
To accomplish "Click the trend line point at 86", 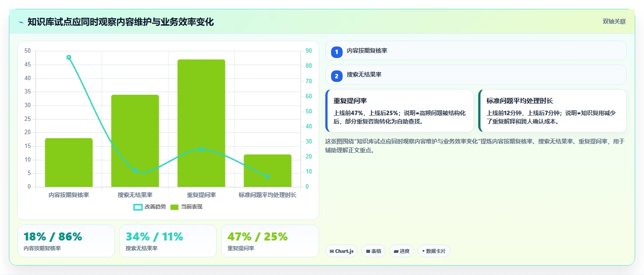I will (69, 57).
